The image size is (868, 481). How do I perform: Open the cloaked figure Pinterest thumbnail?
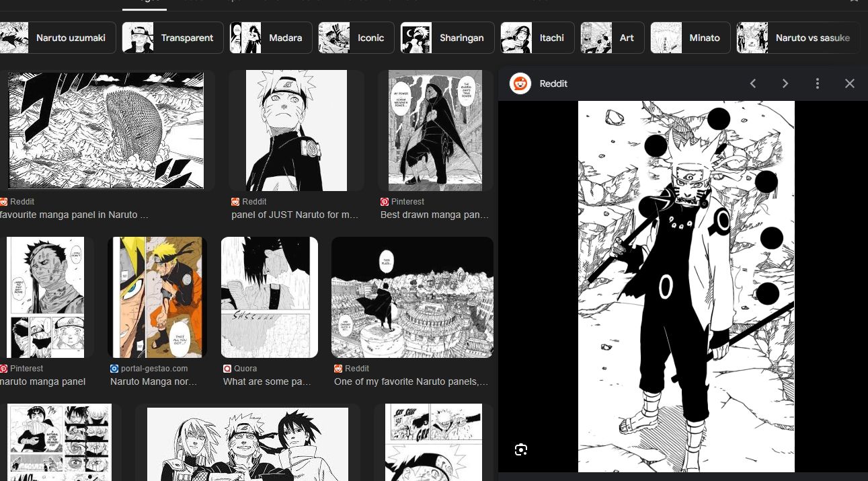click(x=435, y=131)
